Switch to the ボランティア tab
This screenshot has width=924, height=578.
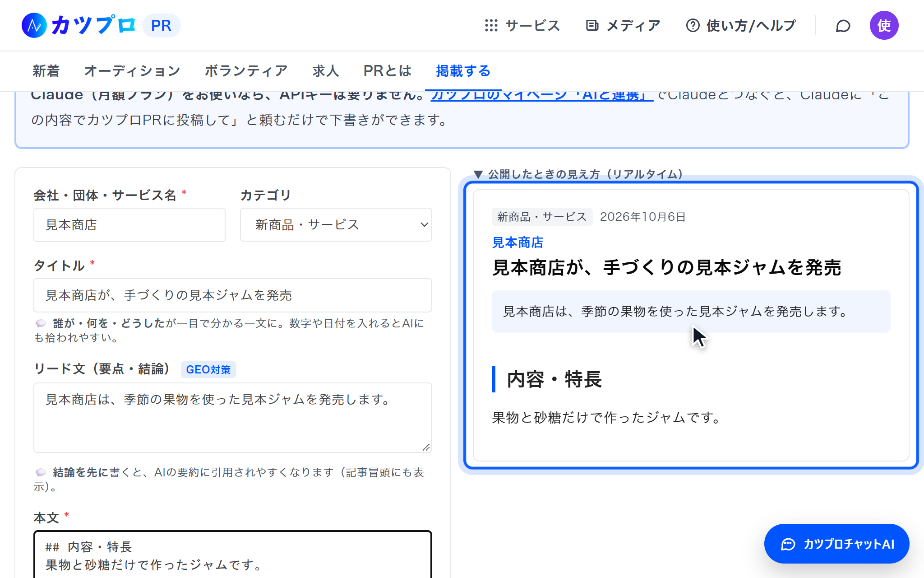246,71
